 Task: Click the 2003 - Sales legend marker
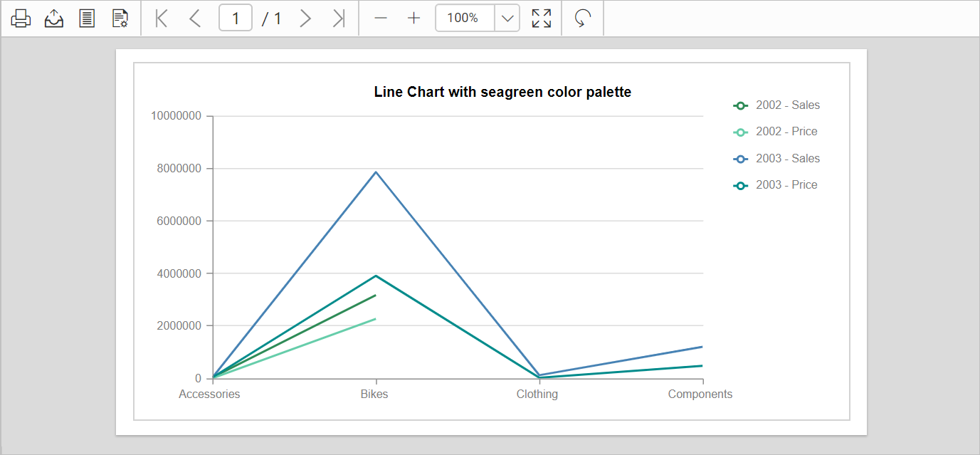(x=740, y=159)
